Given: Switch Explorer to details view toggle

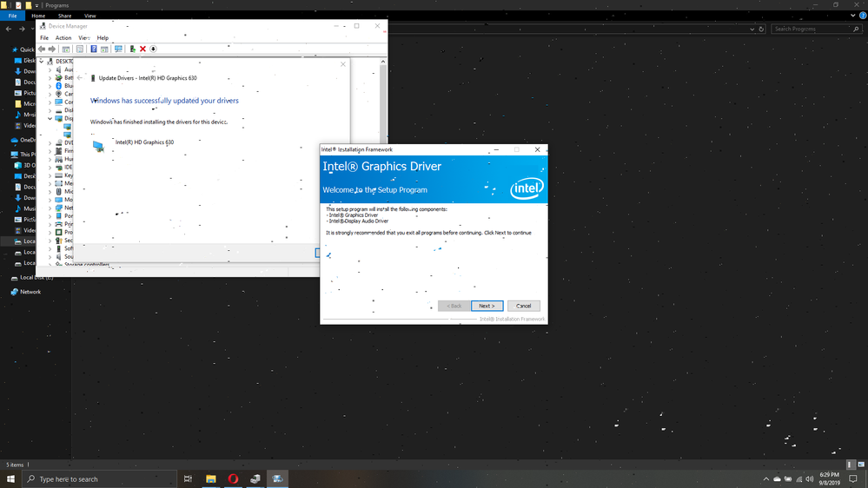Looking at the screenshot, I should (x=851, y=465).
